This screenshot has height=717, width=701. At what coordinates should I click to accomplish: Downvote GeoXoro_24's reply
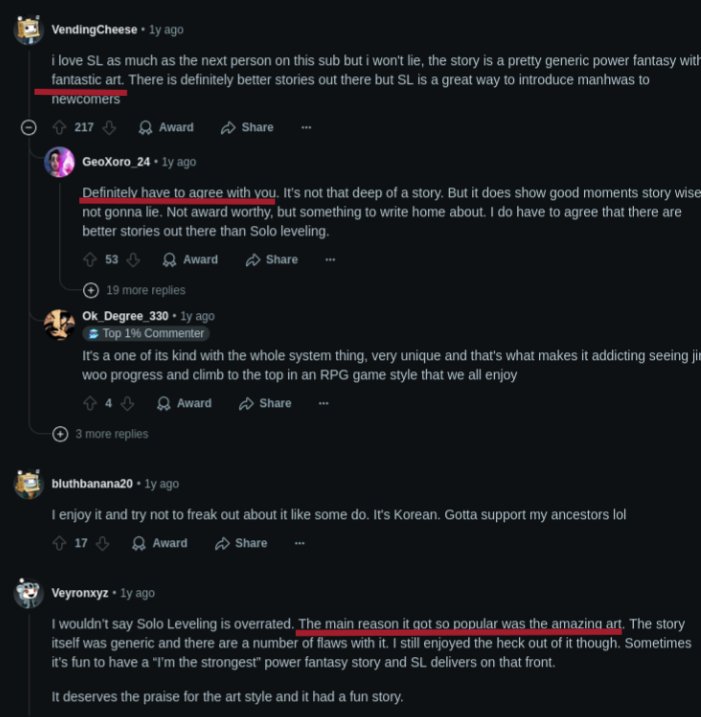(x=133, y=259)
